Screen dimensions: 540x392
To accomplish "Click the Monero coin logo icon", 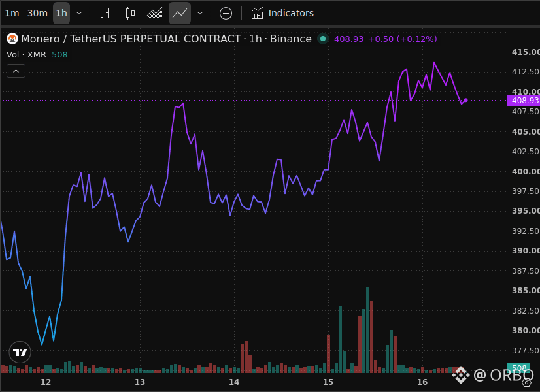I will click(12, 39).
